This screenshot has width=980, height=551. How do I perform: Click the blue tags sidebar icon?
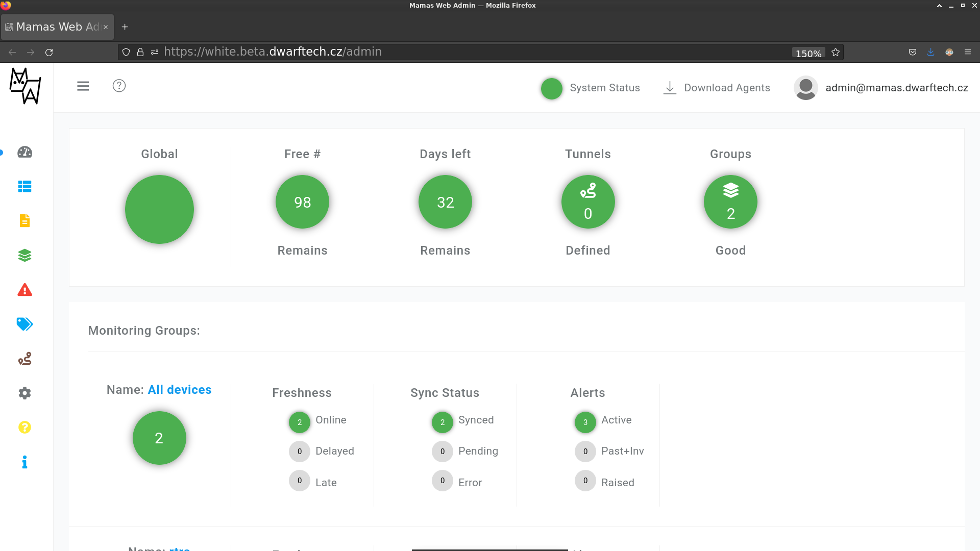(x=24, y=324)
